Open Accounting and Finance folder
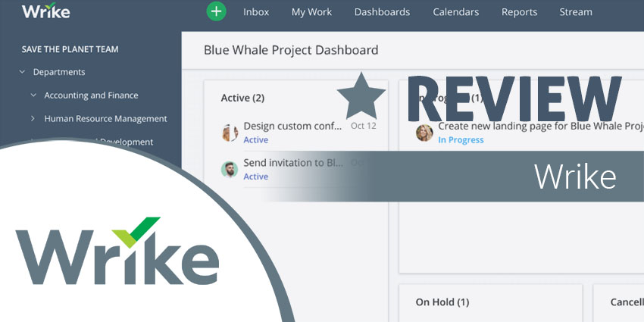This screenshot has width=644, height=322. pos(91,95)
